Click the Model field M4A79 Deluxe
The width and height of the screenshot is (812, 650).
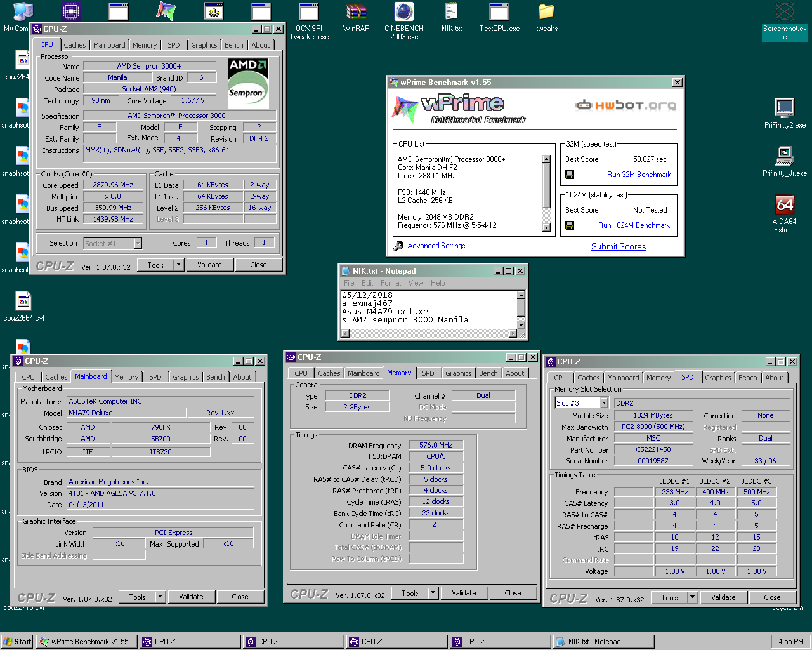click(x=126, y=413)
